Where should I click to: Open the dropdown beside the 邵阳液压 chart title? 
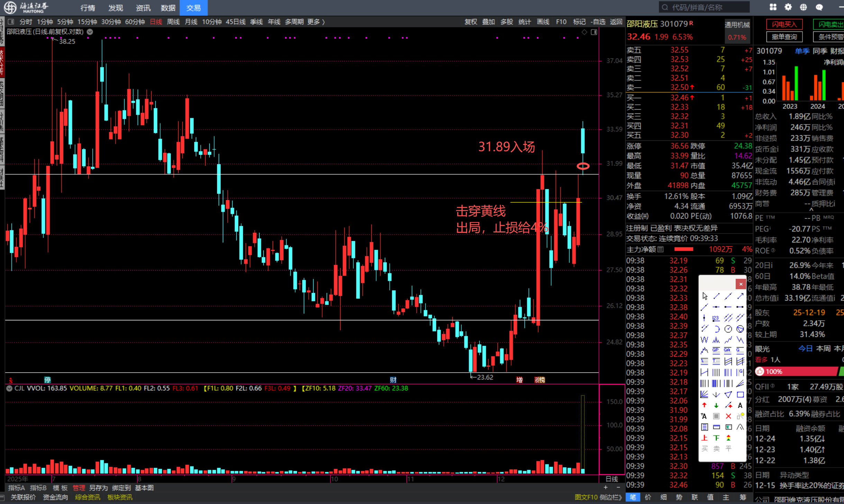[x=90, y=32]
